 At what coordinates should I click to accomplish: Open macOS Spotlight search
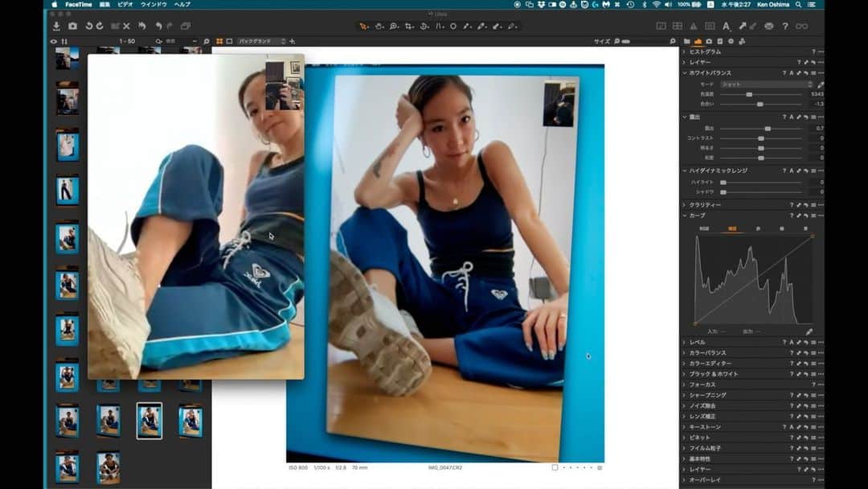pyautogui.click(x=799, y=5)
